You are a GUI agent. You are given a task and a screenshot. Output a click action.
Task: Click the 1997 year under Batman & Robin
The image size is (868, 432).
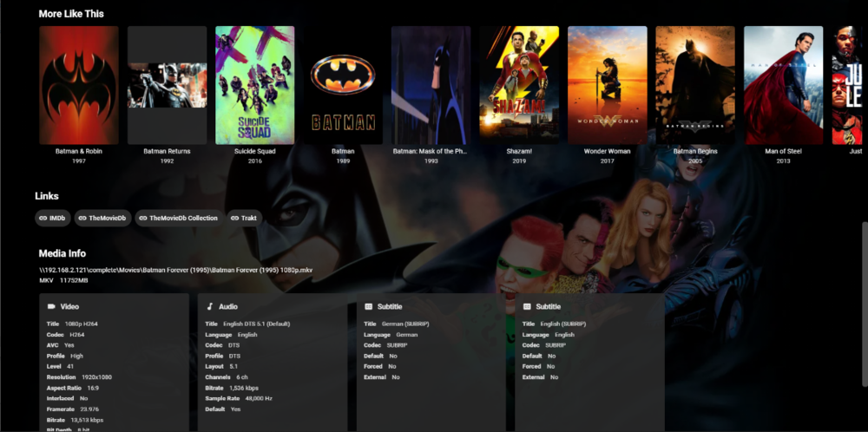pos(79,161)
